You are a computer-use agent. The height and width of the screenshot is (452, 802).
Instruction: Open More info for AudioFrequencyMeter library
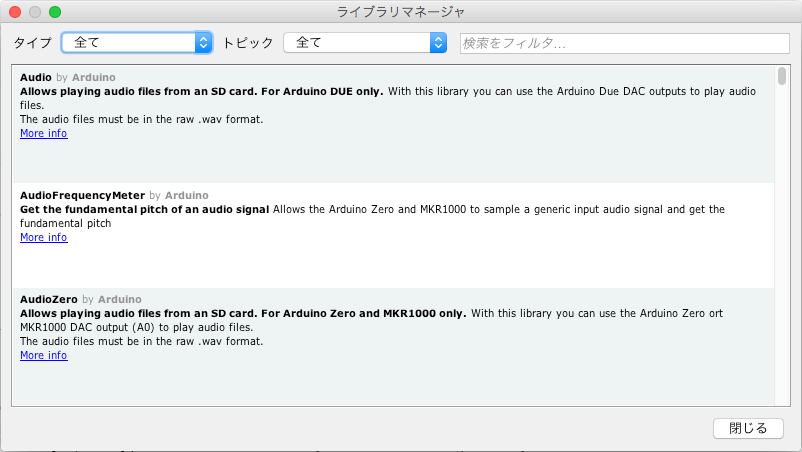[x=44, y=237]
